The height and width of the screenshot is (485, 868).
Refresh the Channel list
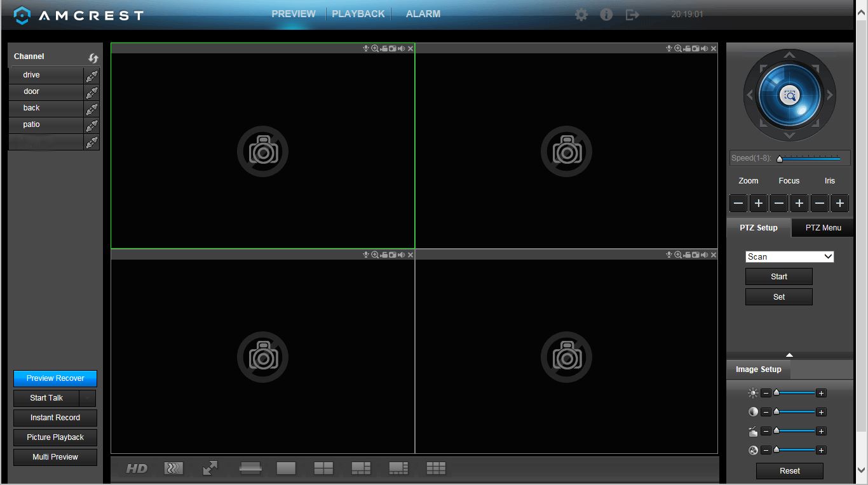coord(93,58)
